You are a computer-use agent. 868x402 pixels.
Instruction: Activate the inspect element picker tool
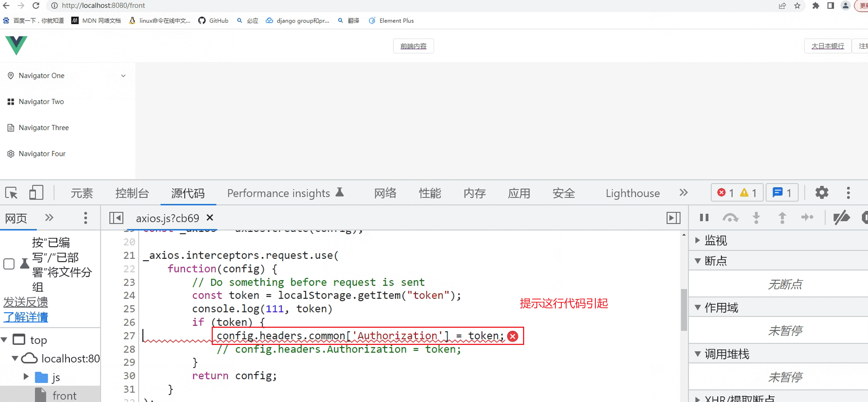(12, 193)
